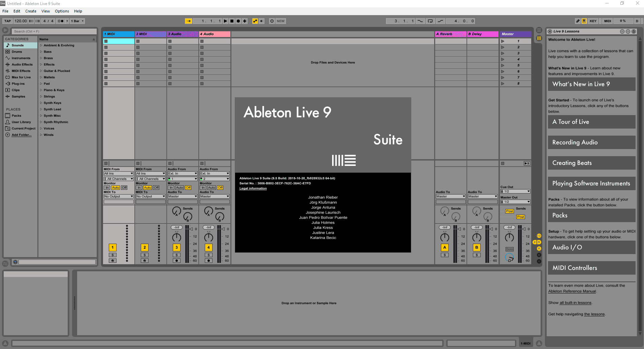Stop playback with the Stop button
Image resolution: width=644 pixels, height=349 pixels.
tap(232, 21)
